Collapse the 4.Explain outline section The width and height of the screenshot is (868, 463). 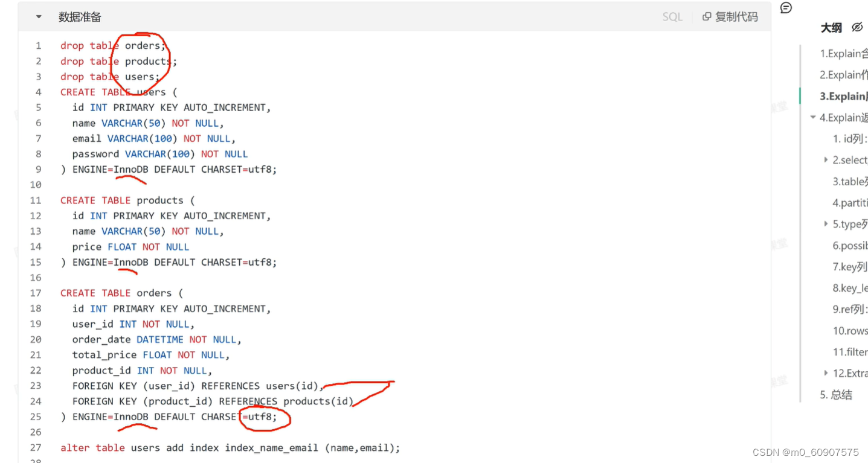pyautogui.click(x=813, y=118)
